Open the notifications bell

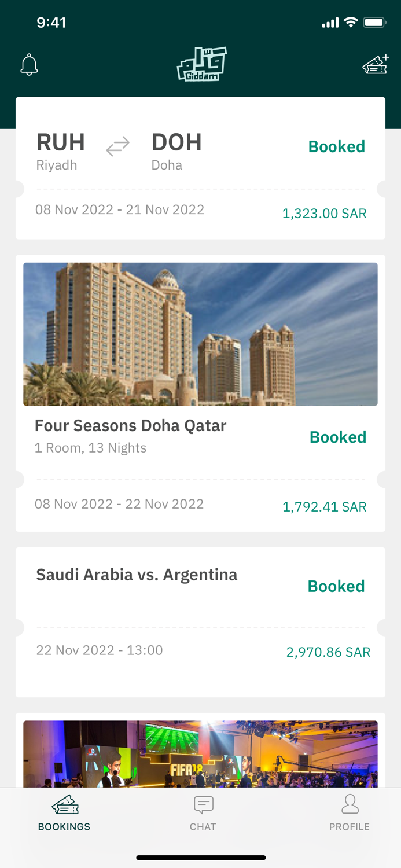pos(29,65)
